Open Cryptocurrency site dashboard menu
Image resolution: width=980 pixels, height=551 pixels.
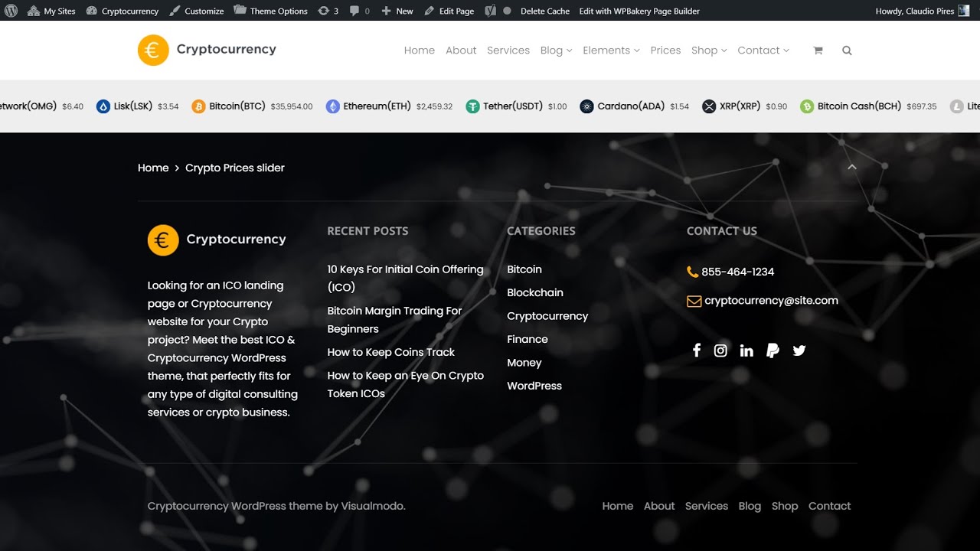[x=122, y=11]
